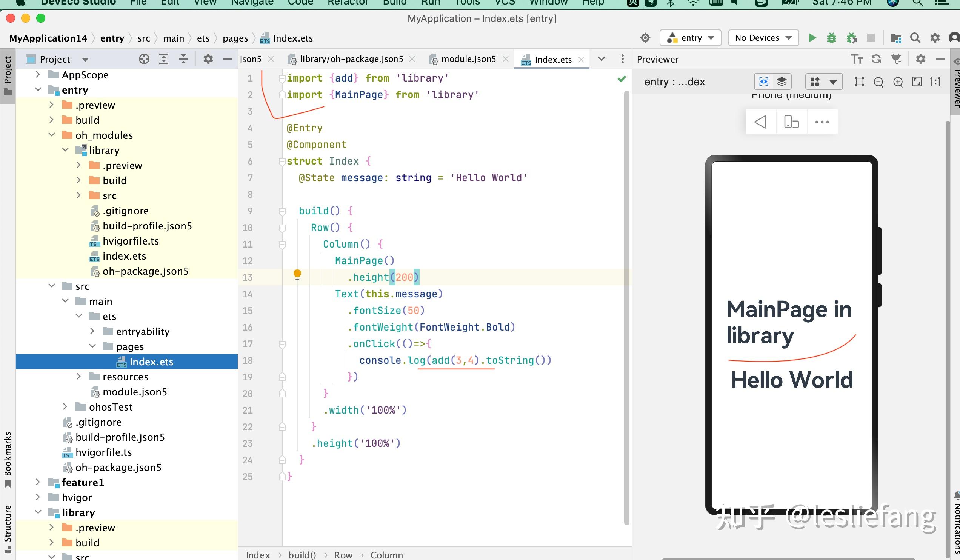Collapse all nodes icon in Project panel
The width and height of the screenshot is (960, 560).
[x=183, y=59]
